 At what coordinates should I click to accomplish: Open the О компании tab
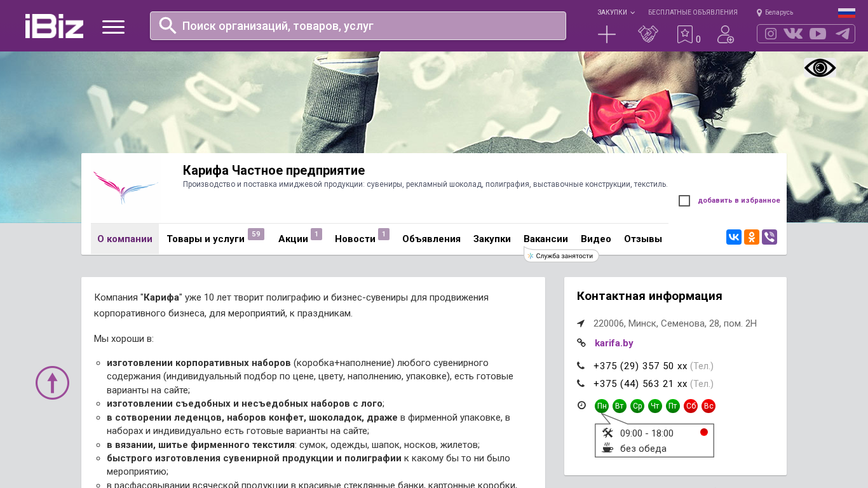click(125, 239)
